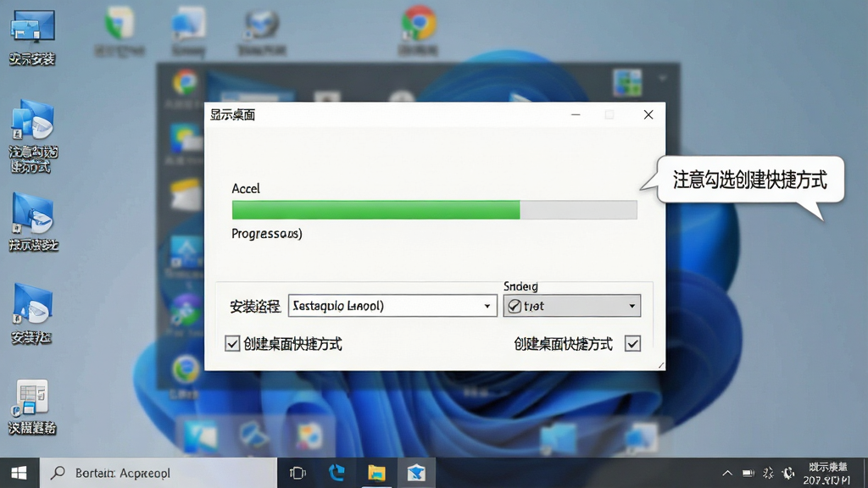Click the installer app icon on taskbar
Image resolution: width=868 pixels, height=488 pixels.
tap(416, 473)
